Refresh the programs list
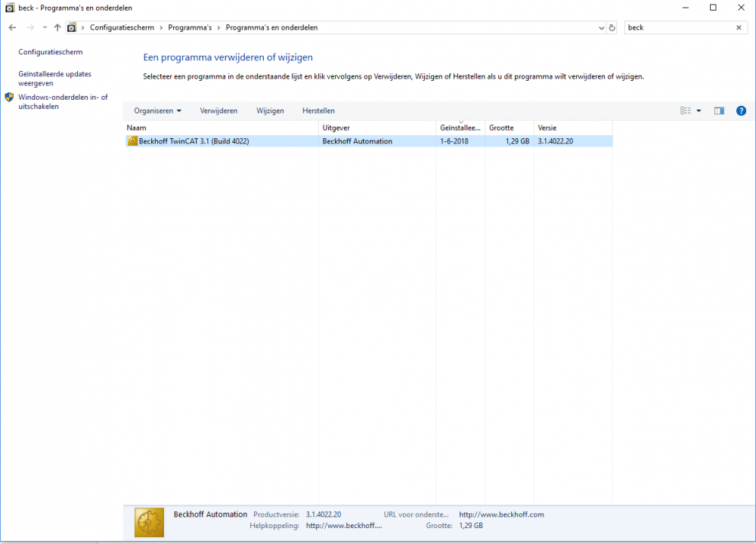 coord(612,28)
